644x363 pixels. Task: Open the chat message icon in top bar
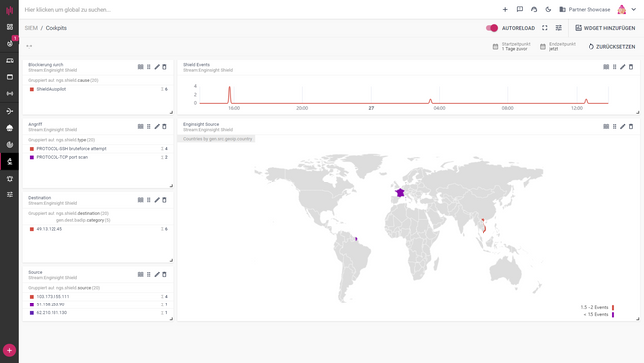(520, 10)
